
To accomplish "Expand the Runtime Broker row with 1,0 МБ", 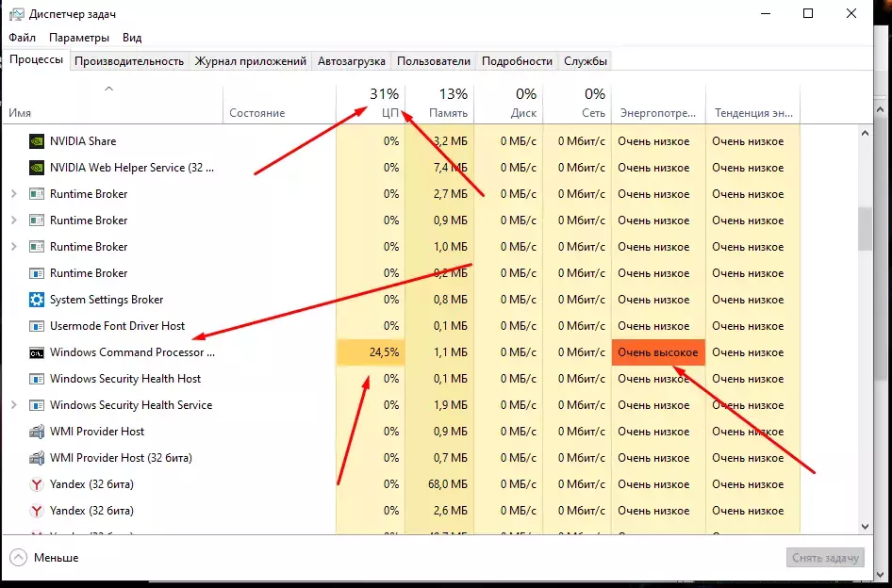I will coord(14,247).
